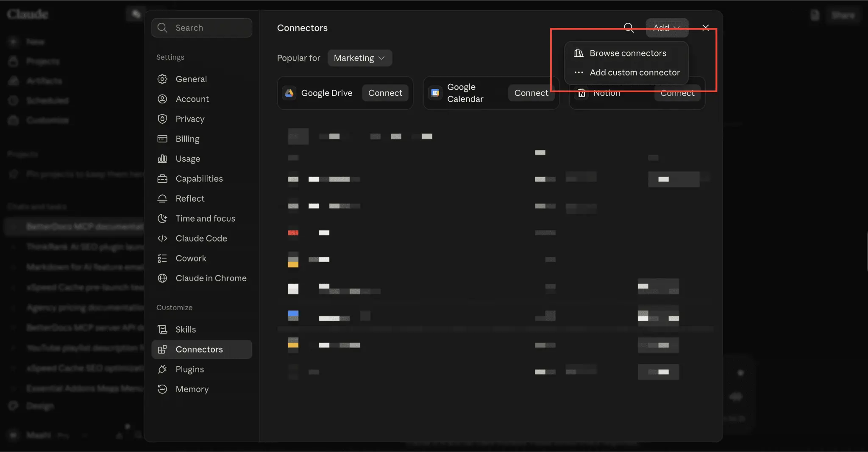The height and width of the screenshot is (452, 868).
Task: Click the Notion logo
Action: (582, 93)
